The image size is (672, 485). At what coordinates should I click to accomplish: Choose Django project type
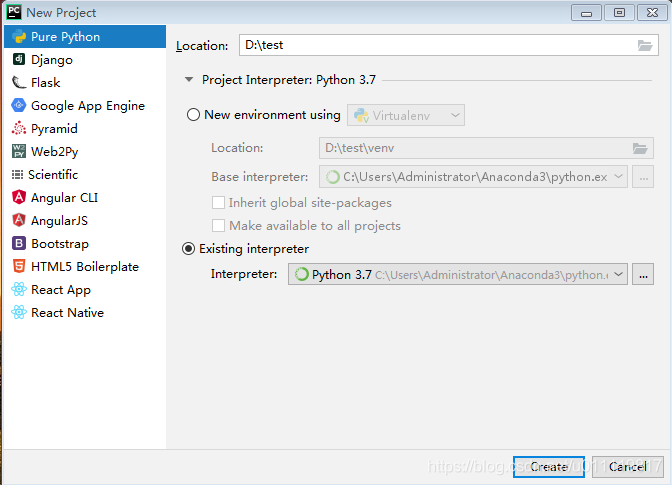click(85, 59)
